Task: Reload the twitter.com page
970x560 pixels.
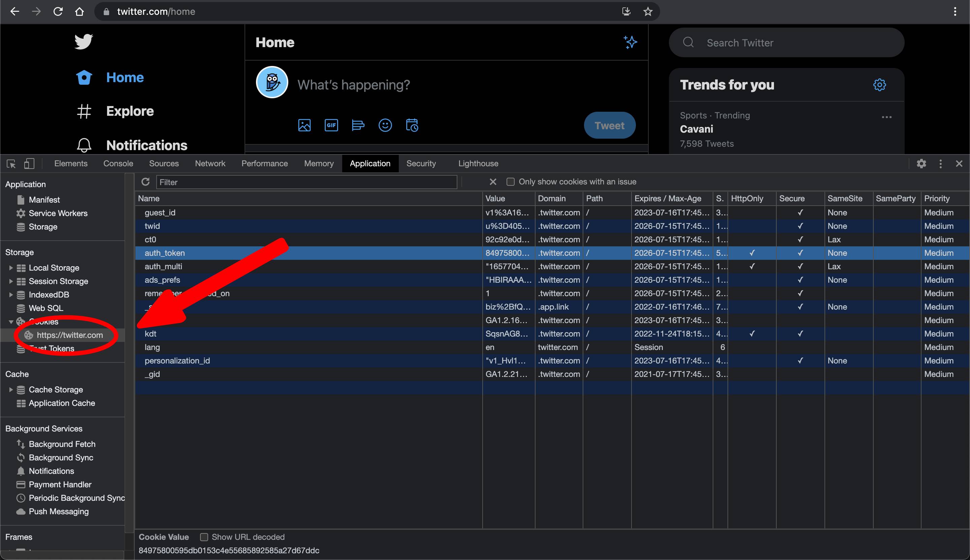Action: click(x=58, y=11)
